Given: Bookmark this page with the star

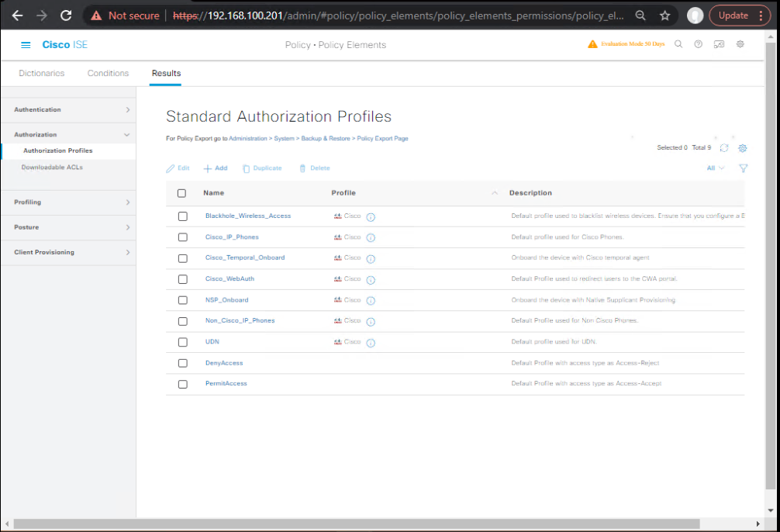Looking at the screenshot, I should pos(664,16).
